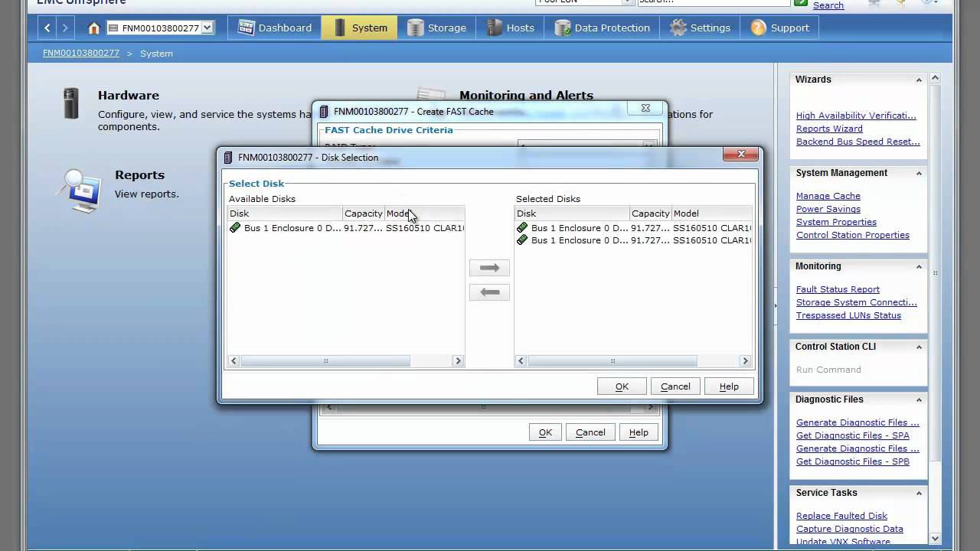Sort Available Disks by Capacity column
This screenshot has width=980, height=551.
363,214
